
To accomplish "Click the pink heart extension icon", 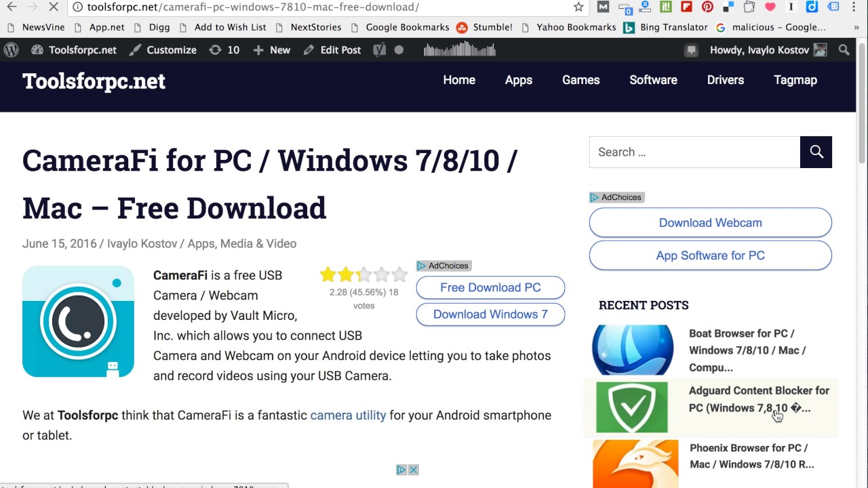I will point(770,7).
